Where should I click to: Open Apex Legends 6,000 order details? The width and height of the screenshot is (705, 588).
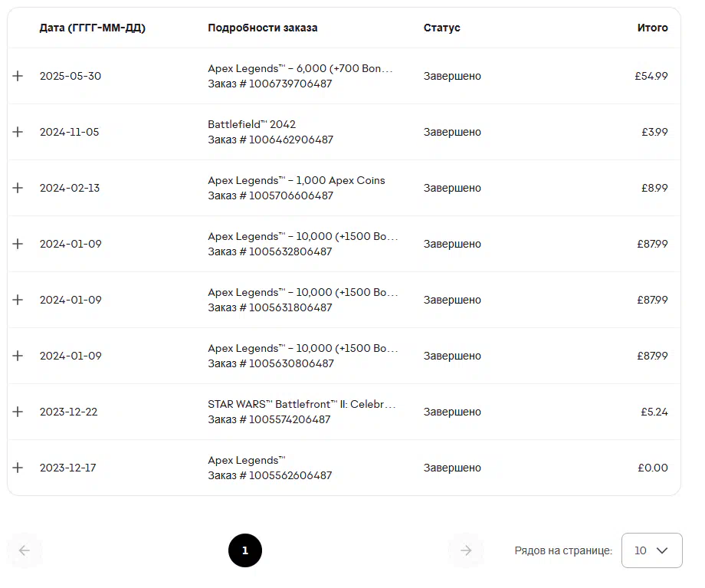coord(300,68)
